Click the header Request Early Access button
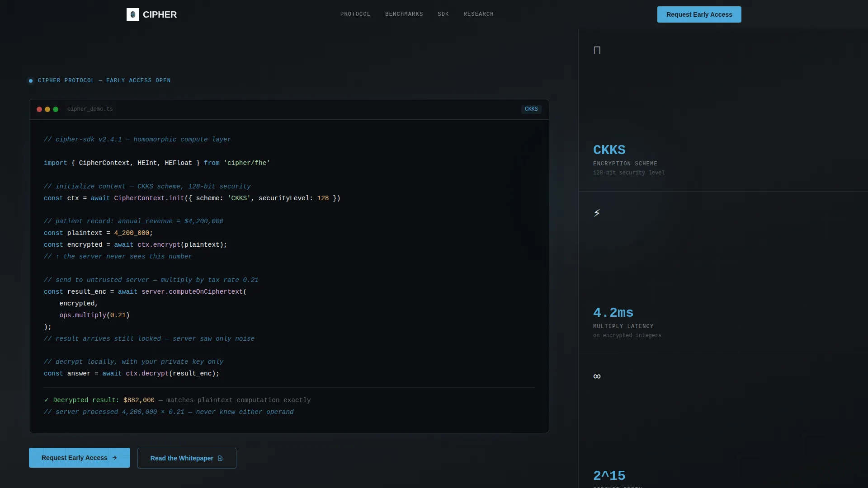The width and height of the screenshot is (868, 488). coord(699,14)
